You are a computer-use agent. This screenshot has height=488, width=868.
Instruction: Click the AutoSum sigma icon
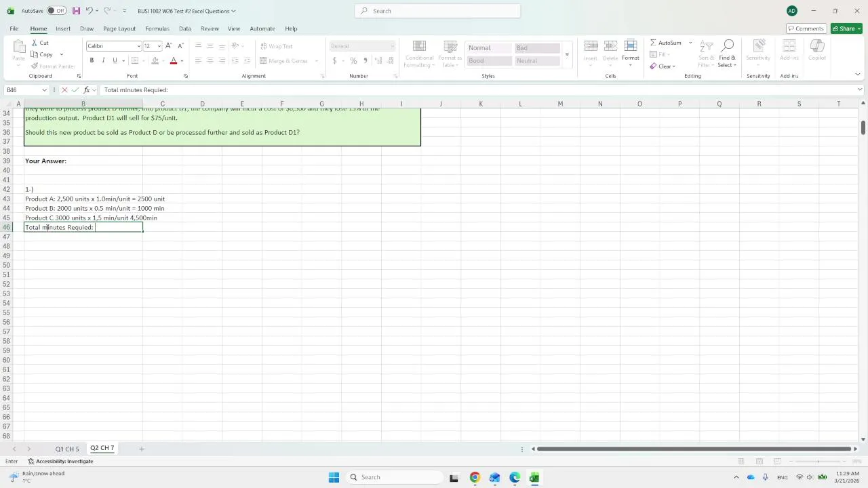point(653,43)
